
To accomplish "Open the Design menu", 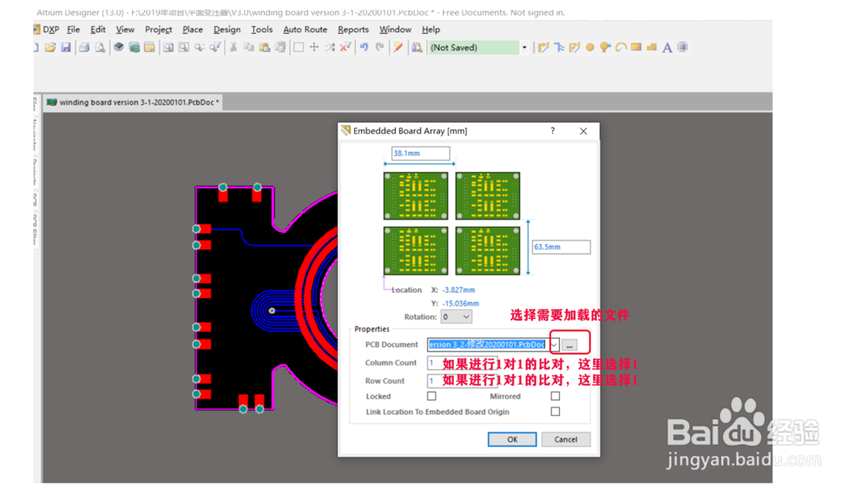I will (x=227, y=30).
